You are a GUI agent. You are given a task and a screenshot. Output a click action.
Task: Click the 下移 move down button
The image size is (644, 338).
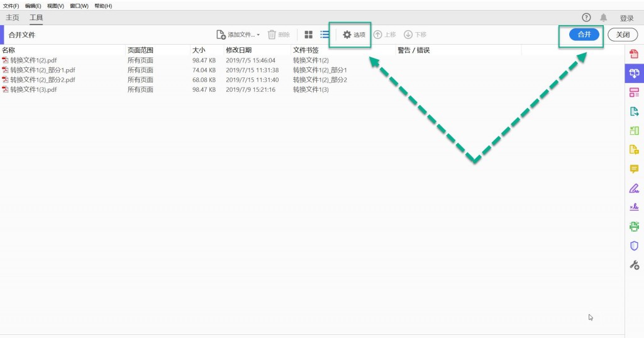coord(415,35)
